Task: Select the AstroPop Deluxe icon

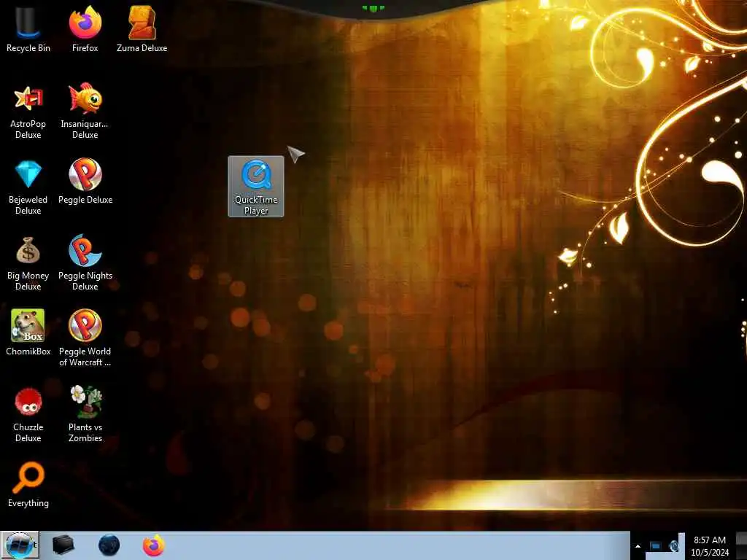Action: [x=28, y=112]
